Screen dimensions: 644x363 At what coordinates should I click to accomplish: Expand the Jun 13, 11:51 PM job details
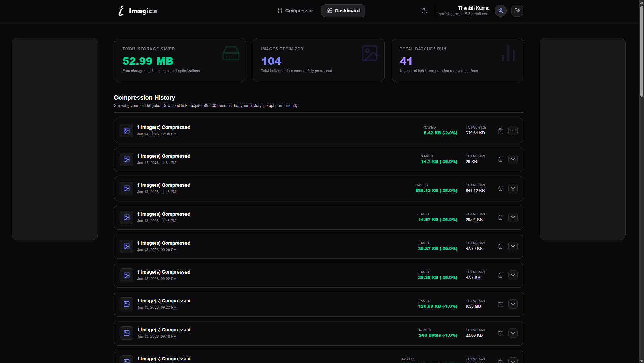(x=513, y=159)
